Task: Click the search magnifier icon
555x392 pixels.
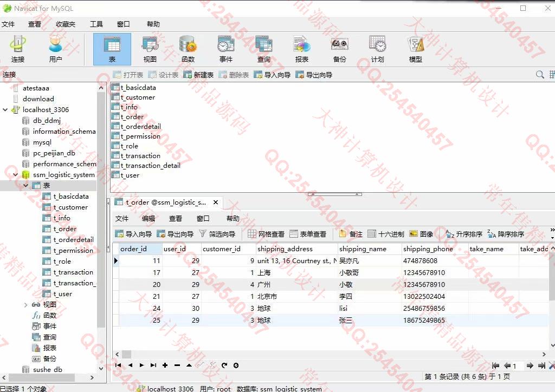Action: tap(540, 75)
